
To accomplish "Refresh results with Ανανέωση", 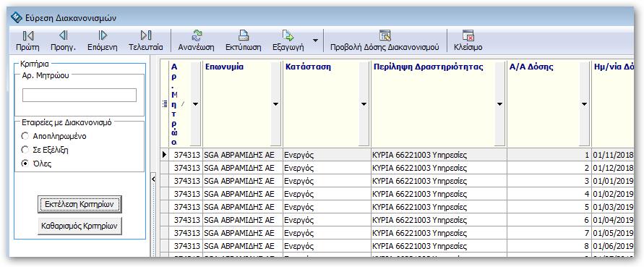I will (x=197, y=41).
